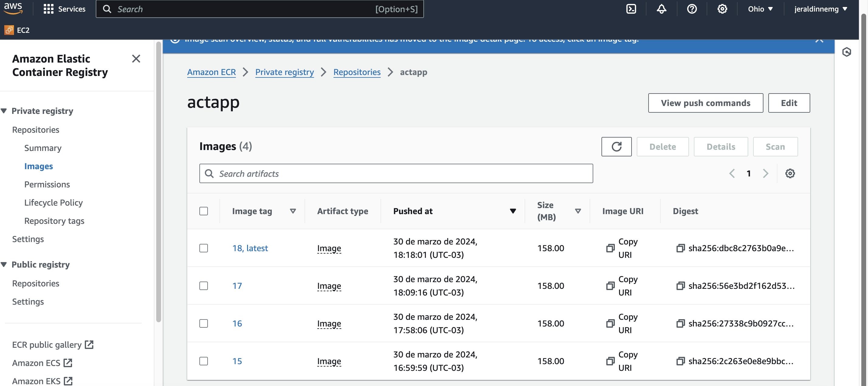The width and height of the screenshot is (868, 386).
Task: Refresh the Images list
Action: tap(616, 146)
